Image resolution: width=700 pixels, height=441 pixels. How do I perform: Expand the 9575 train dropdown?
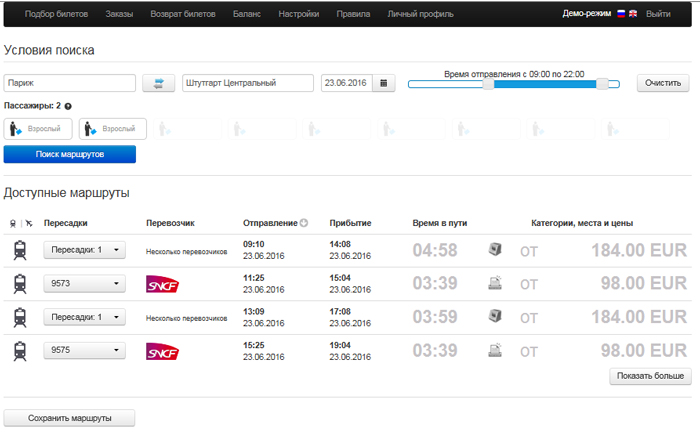click(x=84, y=350)
